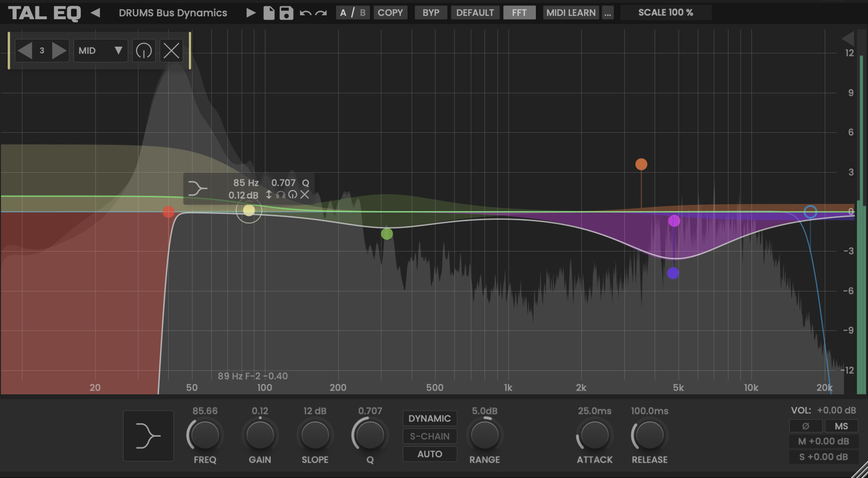Solo the band using the headphones icon
Viewport: 868px width, 478px height.
click(281, 195)
